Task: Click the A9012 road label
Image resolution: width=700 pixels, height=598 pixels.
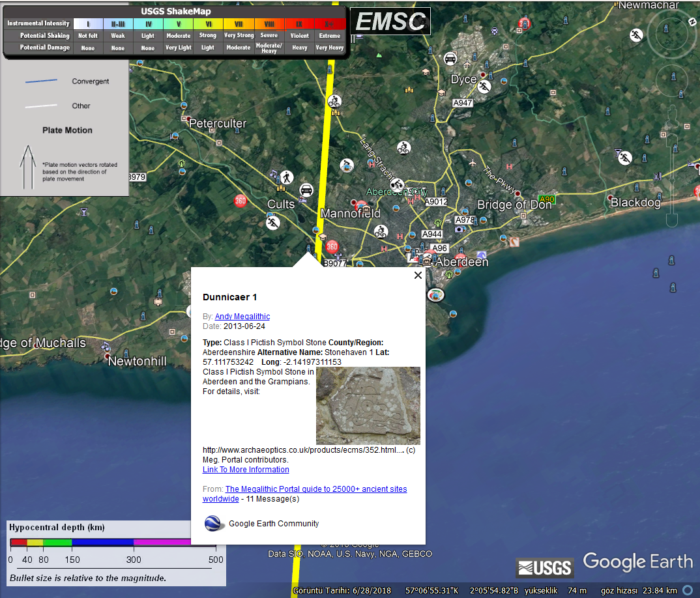Action: click(x=436, y=202)
